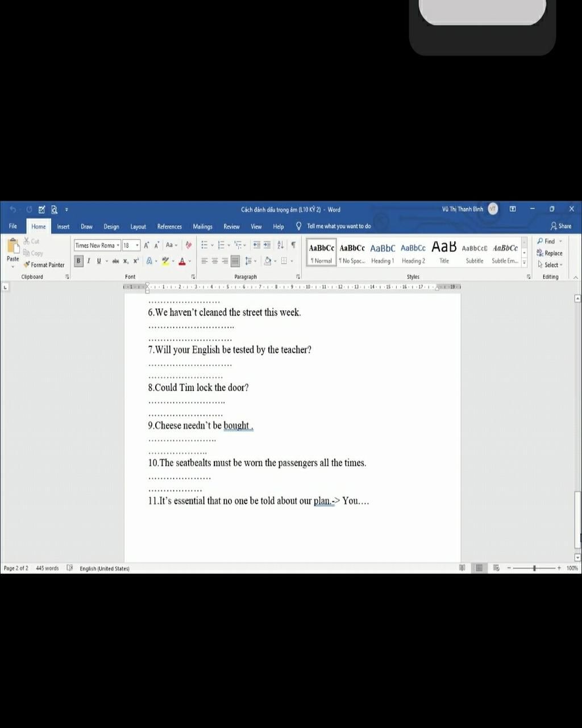
Task: Sort the selected text alphabetically
Action: [281, 245]
